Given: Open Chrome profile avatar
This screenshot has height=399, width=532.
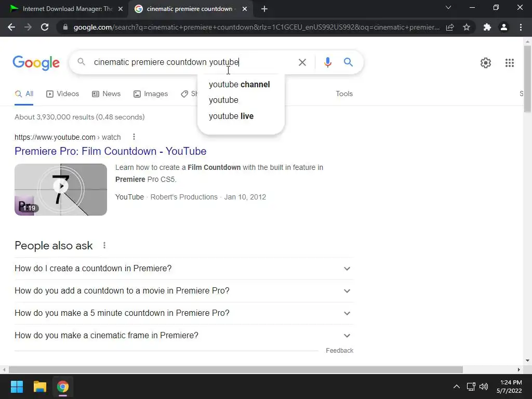Looking at the screenshot, I should (504, 27).
